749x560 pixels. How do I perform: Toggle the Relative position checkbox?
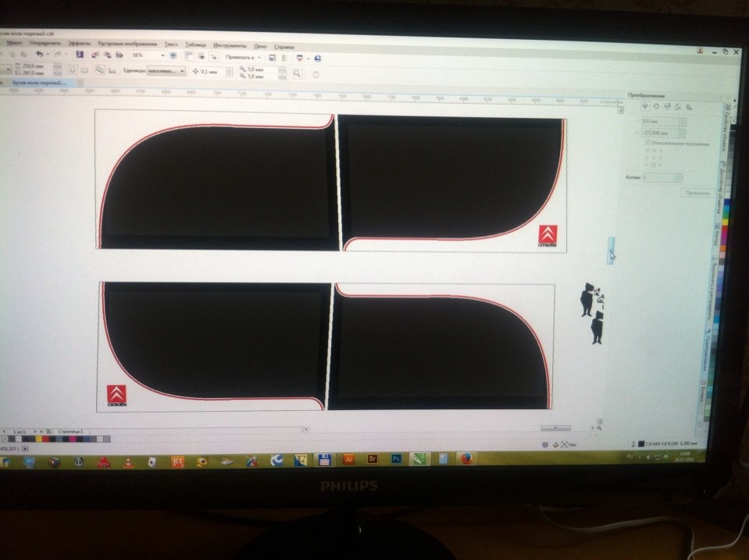(x=647, y=142)
